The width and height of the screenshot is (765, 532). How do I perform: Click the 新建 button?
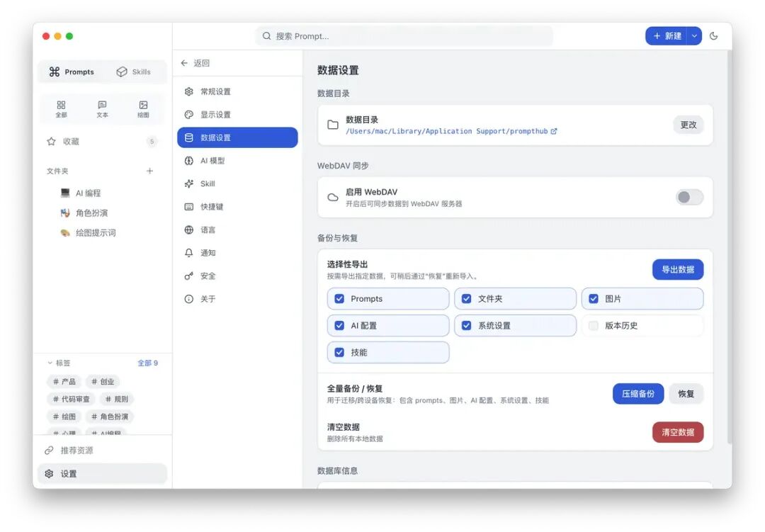[x=667, y=36]
